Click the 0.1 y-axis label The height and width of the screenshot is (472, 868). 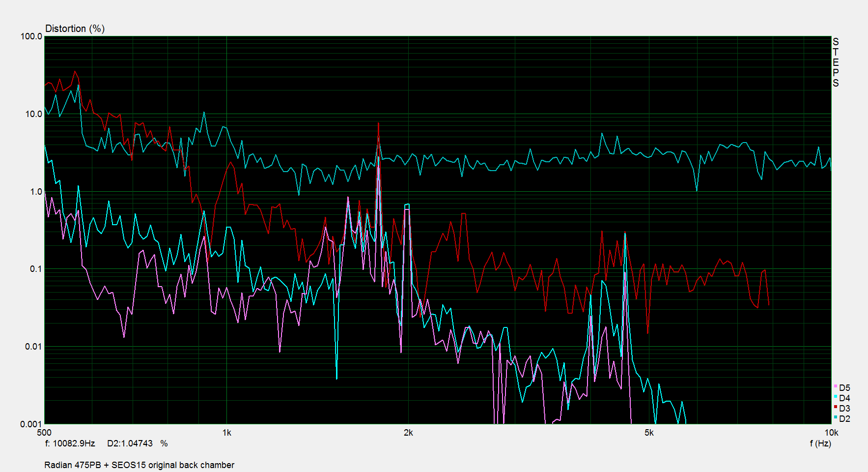36,269
